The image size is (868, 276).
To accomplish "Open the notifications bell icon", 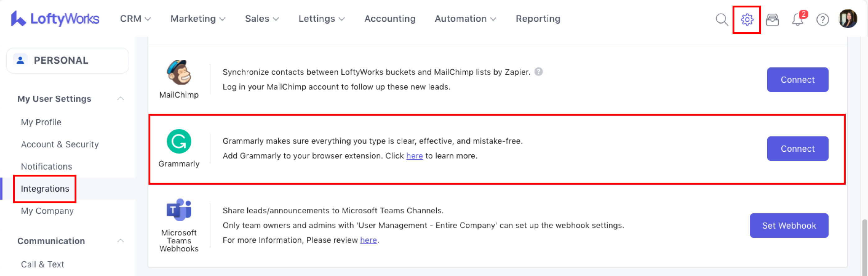I will tap(797, 20).
